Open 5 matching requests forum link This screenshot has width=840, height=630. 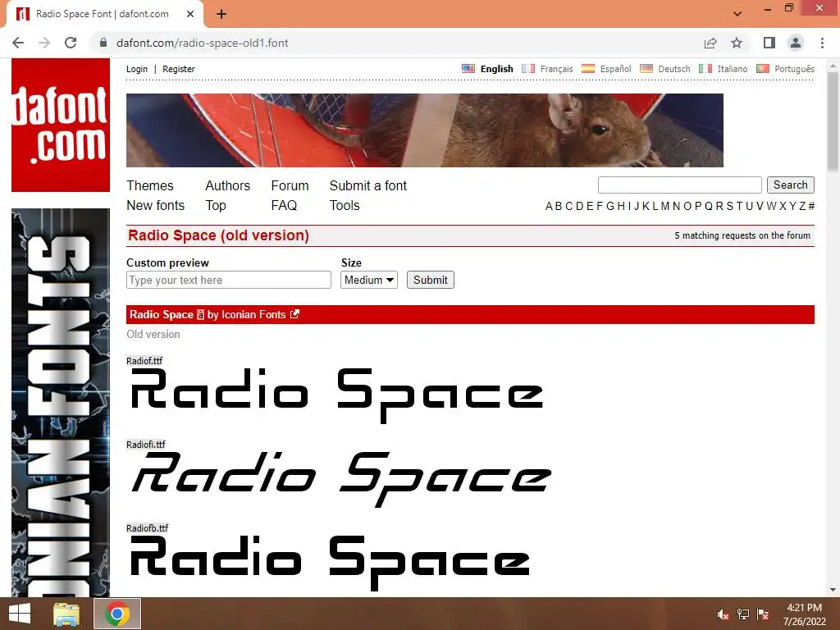(742, 235)
